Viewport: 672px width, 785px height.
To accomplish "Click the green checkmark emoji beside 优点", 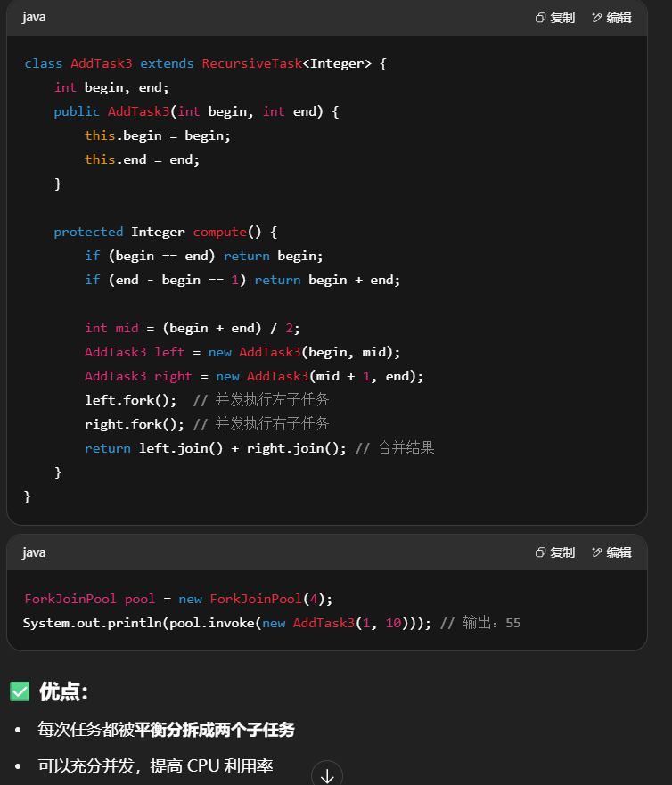I will pos(20,691).
